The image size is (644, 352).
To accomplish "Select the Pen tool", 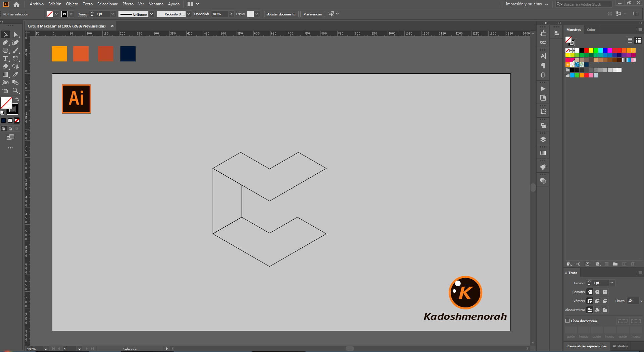I will coord(5,42).
